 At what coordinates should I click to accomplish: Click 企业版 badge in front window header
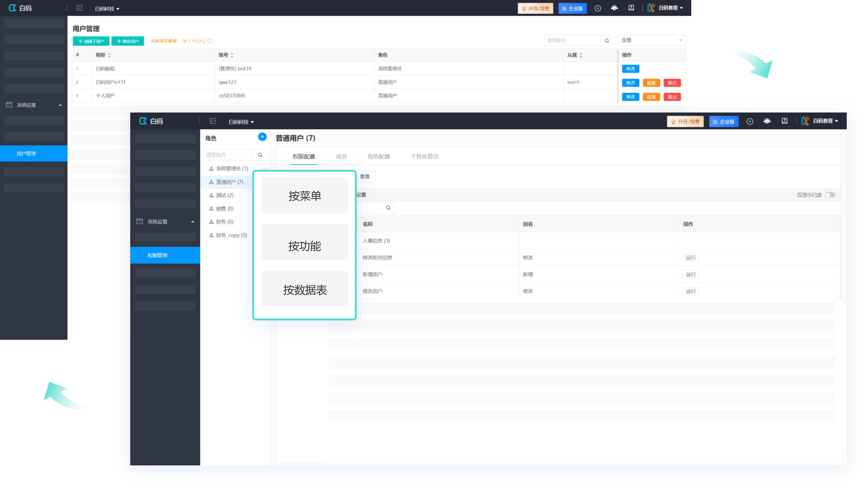pyautogui.click(x=724, y=122)
